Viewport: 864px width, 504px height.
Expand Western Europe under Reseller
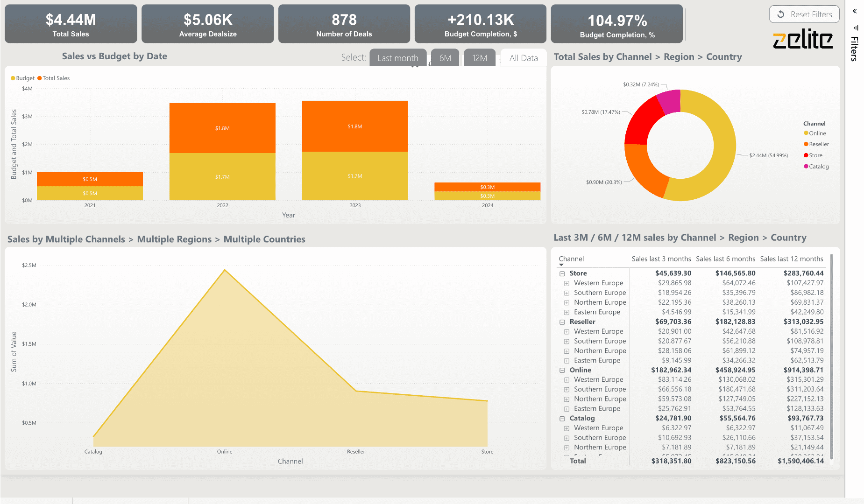(567, 332)
